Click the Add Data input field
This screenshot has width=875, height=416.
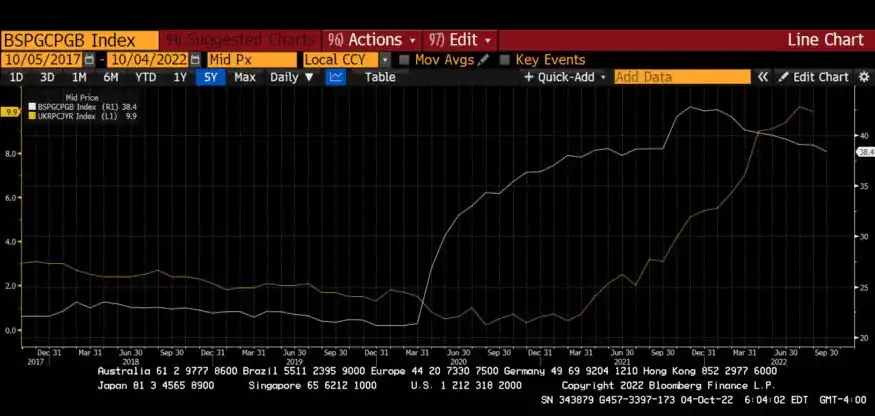682,77
